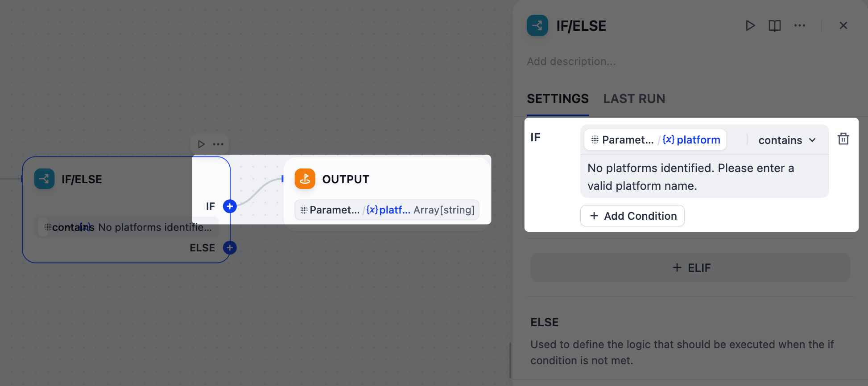Switch to the LAST RUN tab
This screenshot has width=868, height=386.
[634, 99]
